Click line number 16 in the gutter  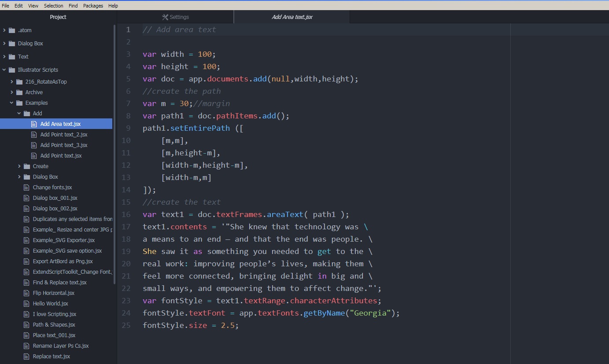click(x=126, y=214)
